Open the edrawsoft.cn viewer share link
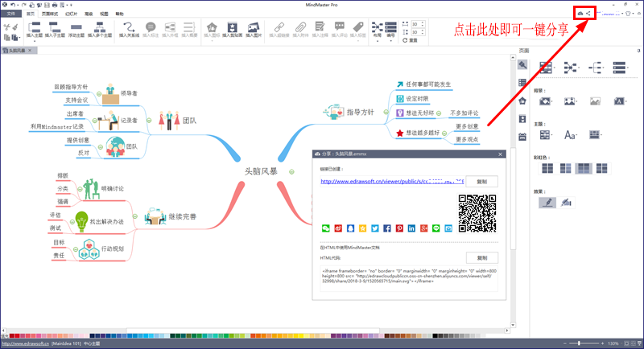 [x=392, y=181]
